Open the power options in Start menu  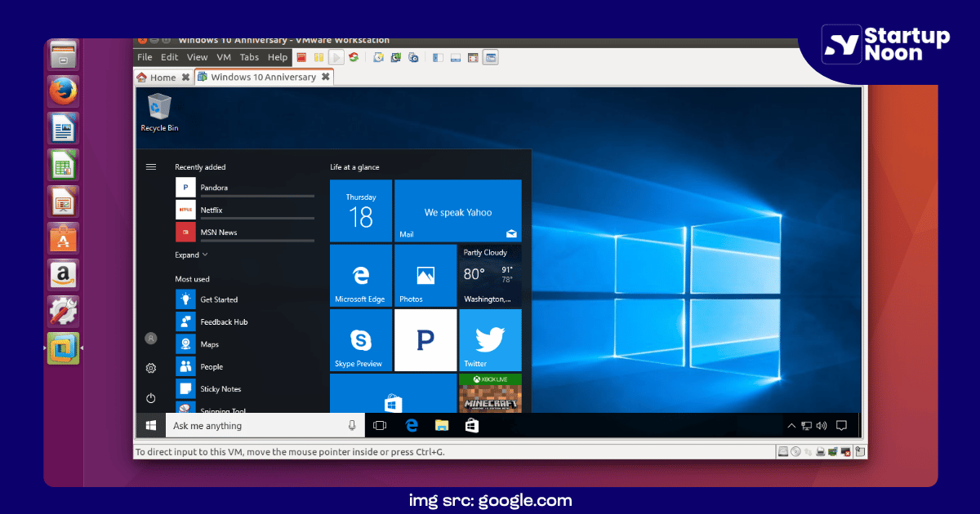click(x=150, y=398)
